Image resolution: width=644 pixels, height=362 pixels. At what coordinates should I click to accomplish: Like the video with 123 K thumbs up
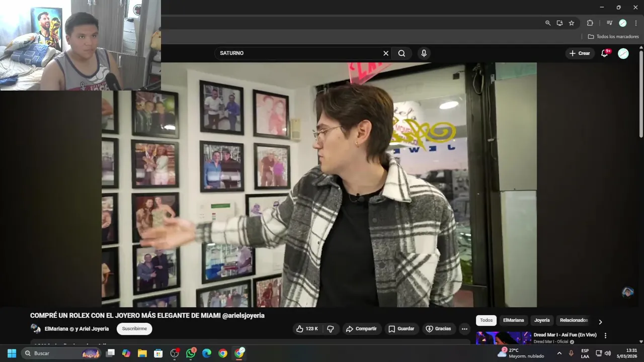307,329
